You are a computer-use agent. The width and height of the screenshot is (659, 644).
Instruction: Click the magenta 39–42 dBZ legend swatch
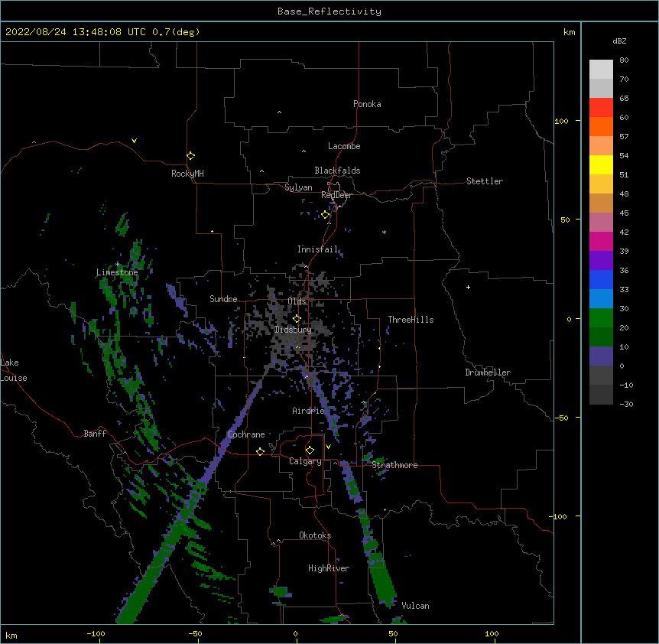tap(601, 241)
